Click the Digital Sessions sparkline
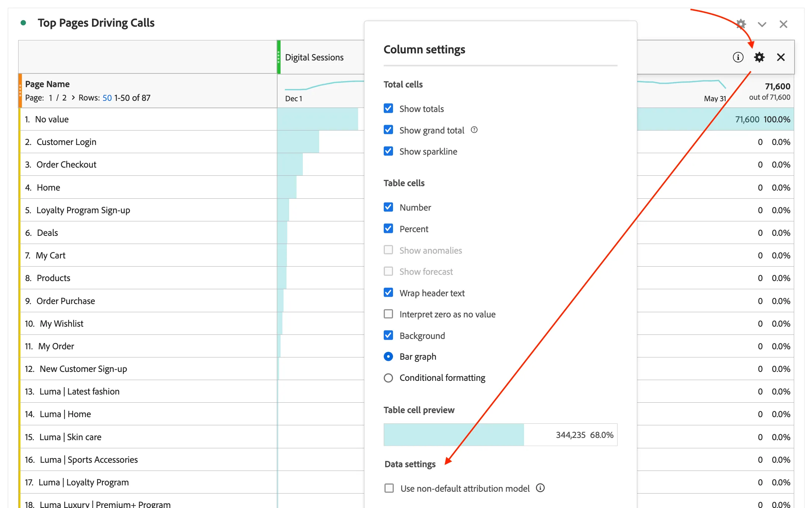This screenshot has width=812, height=508. pos(324,85)
